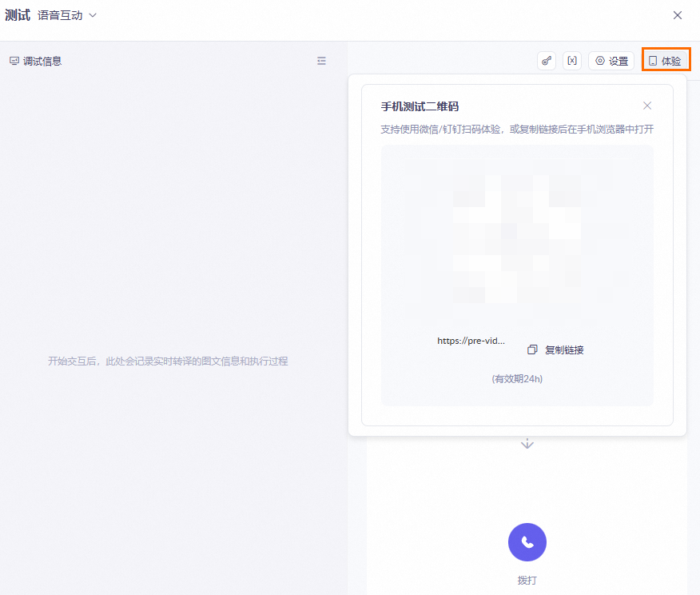This screenshot has width=700, height=595.
Task: Click the 体验 experience button
Action: click(x=665, y=61)
